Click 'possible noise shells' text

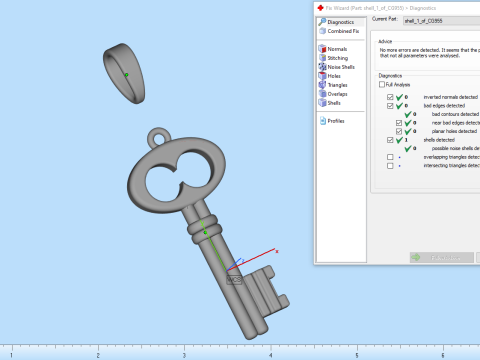point(456,148)
